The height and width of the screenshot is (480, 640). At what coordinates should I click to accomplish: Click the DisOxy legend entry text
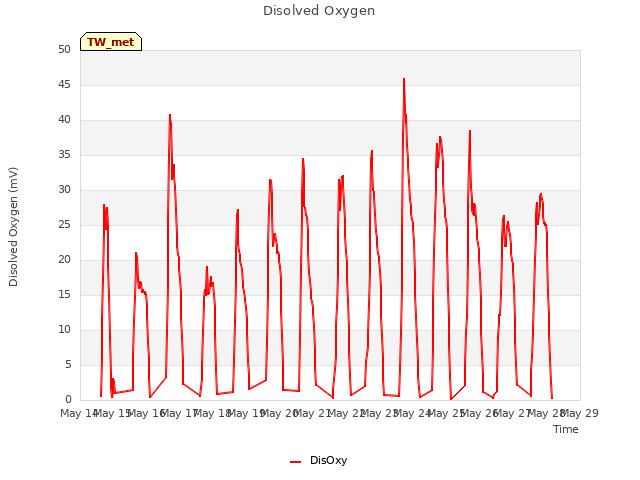[x=328, y=460]
